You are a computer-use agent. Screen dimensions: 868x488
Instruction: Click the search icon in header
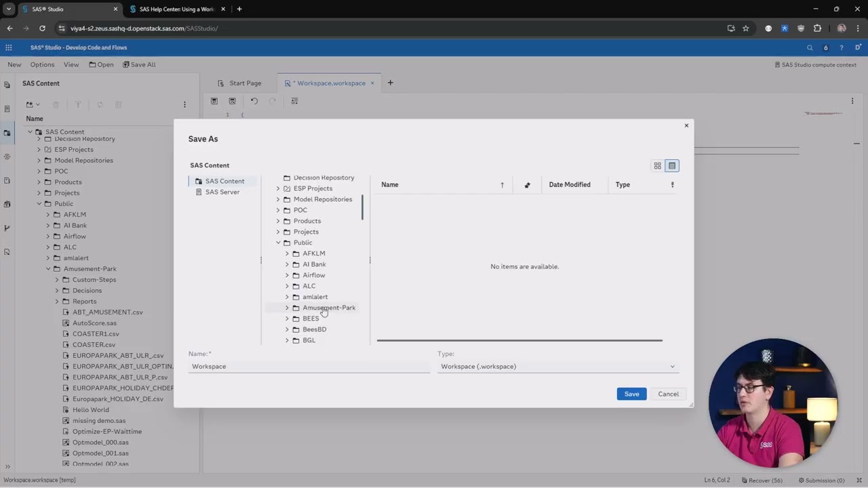810,47
